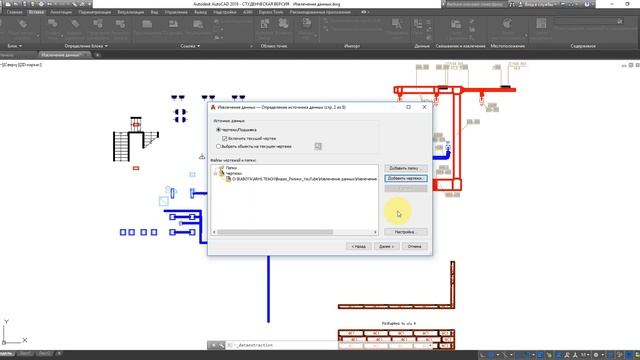Switch to the Модель layout tab
Image resolution: width=640 pixels, height=360 pixels.
click(x=7, y=353)
